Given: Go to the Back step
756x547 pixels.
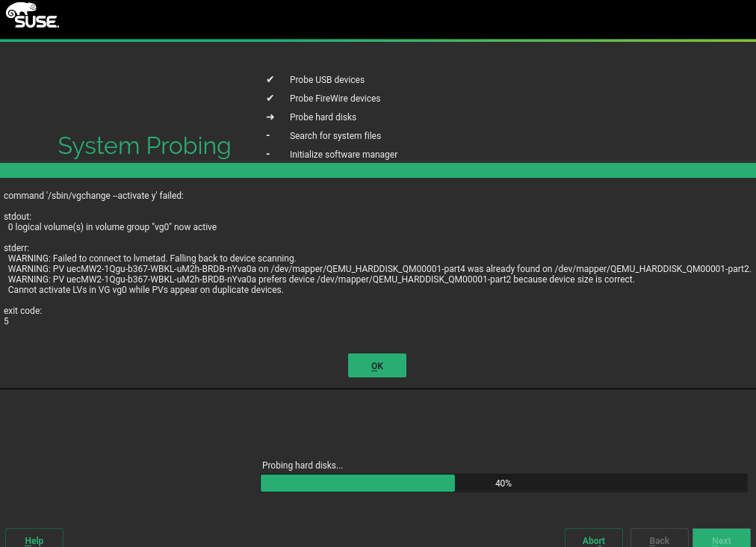Looking at the screenshot, I should (x=659, y=540).
